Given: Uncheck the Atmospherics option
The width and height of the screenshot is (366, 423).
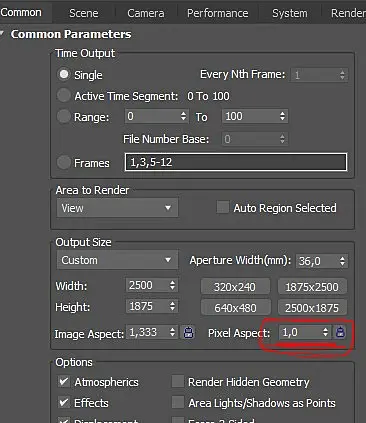Looking at the screenshot, I should [64, 381].
